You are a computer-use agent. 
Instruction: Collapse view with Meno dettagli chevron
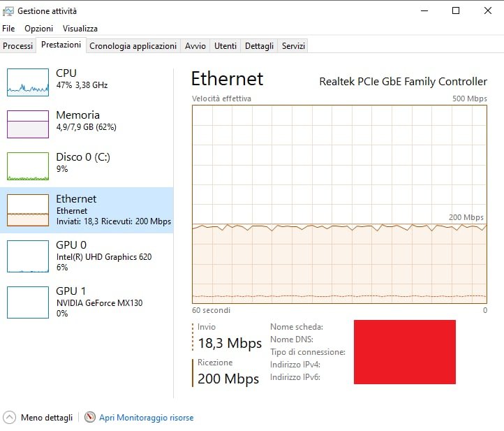point(10,418)
